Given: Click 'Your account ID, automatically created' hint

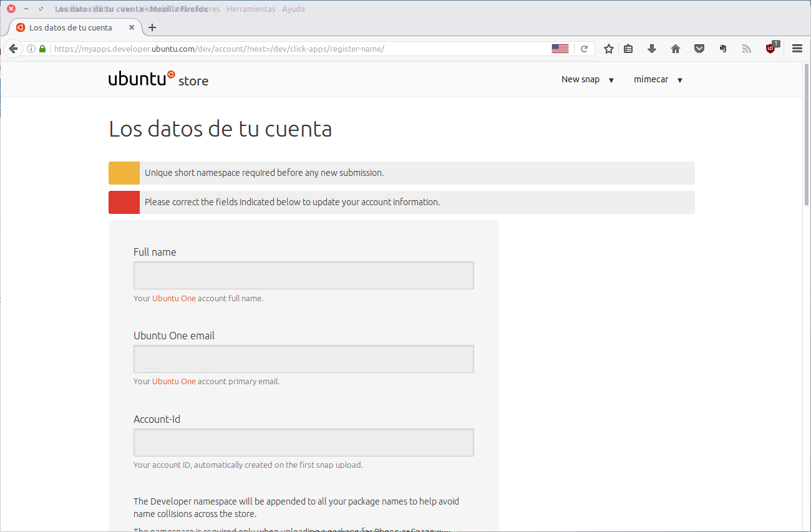Looking at the screenshot, I should pyautogui.click(x=248, y=465).
